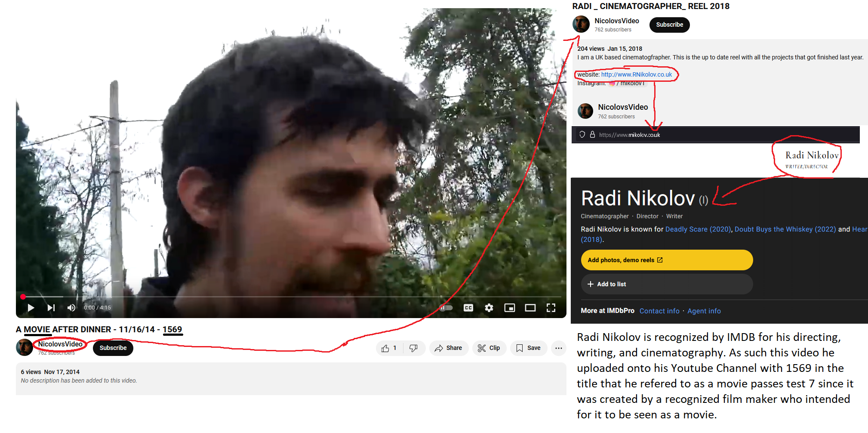Image resolution: width=868 pixels, height=433 pixels.
Task: Create a clip with Clip button
Action: pos(489,348)
